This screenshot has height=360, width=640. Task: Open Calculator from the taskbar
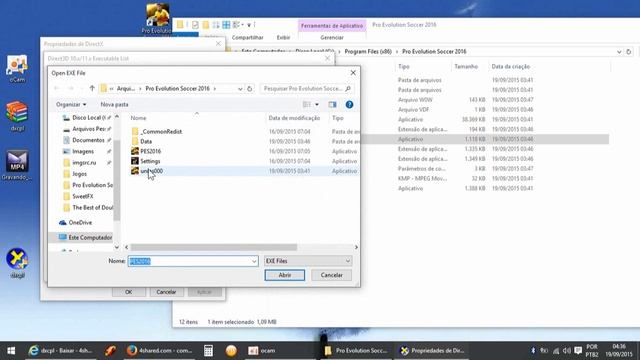[208, 351]
